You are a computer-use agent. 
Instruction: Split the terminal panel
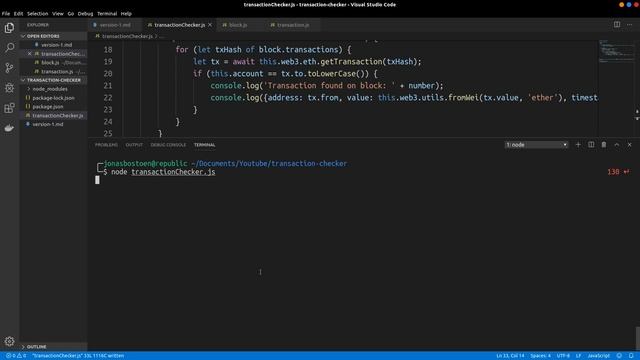591,145
